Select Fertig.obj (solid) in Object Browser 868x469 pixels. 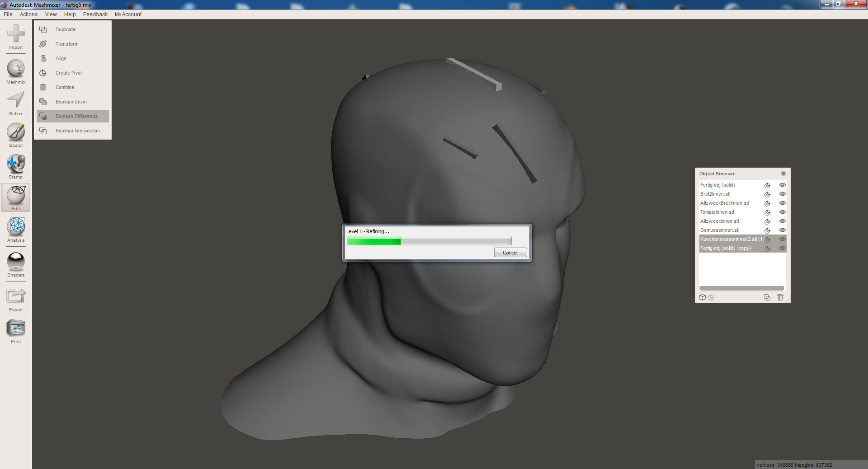tap(717, 185)
